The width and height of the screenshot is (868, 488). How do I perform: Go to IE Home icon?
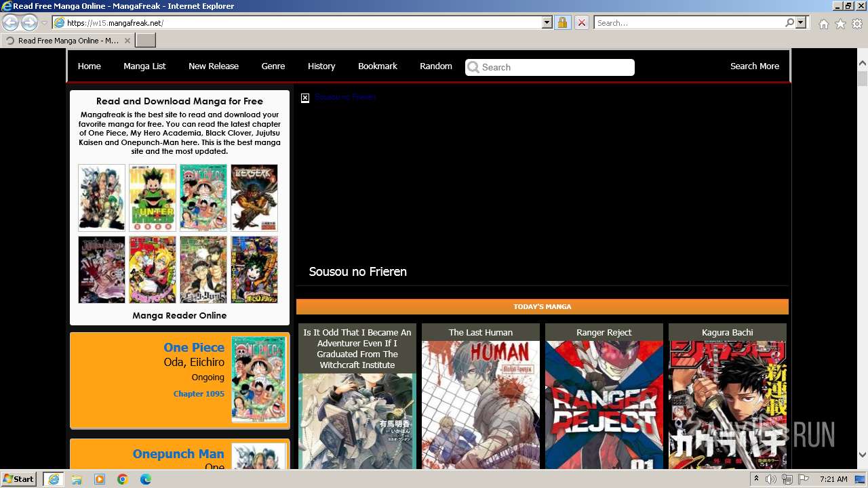(823, 24)
